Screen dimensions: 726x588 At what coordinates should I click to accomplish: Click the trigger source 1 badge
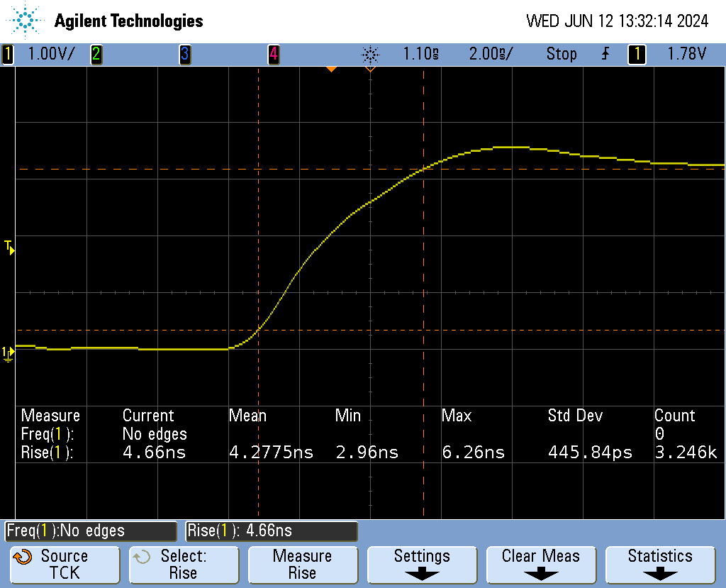point(637,55)
